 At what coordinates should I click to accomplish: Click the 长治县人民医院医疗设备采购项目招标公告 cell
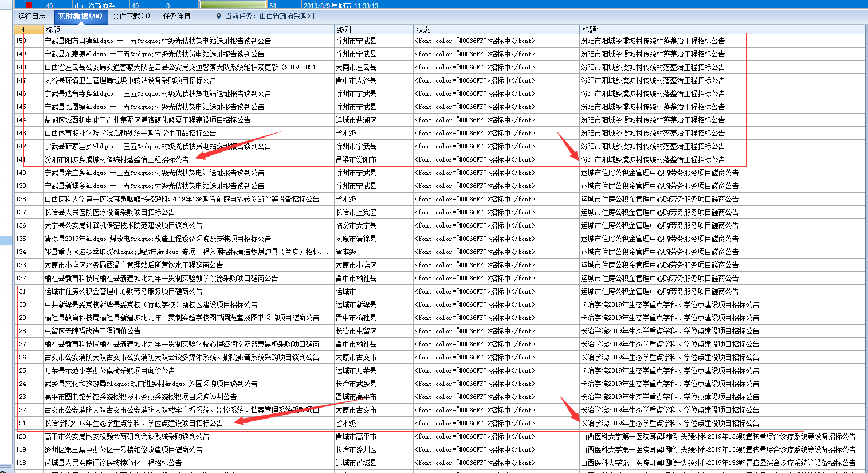pyautogui.click(x=189, y=212)
